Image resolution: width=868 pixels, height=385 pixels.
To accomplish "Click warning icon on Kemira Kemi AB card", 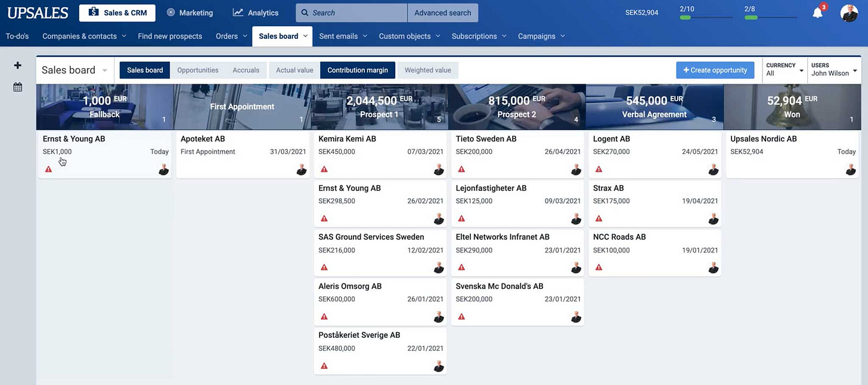I will pyautogui.click(x=324, y=170).
